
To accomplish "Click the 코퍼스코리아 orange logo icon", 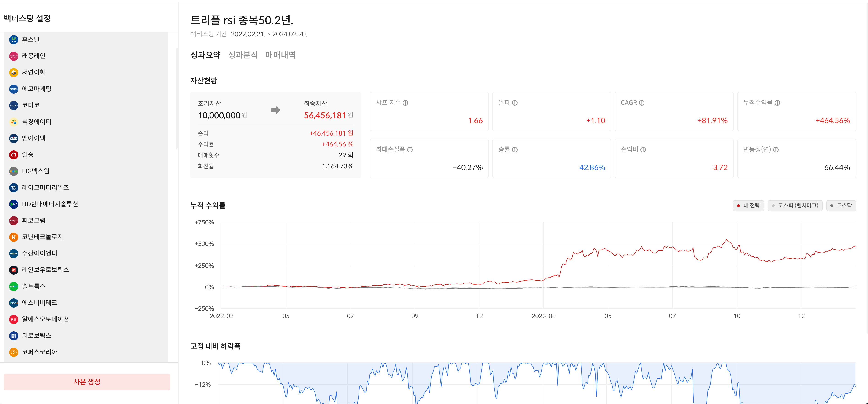I will 13,353.
